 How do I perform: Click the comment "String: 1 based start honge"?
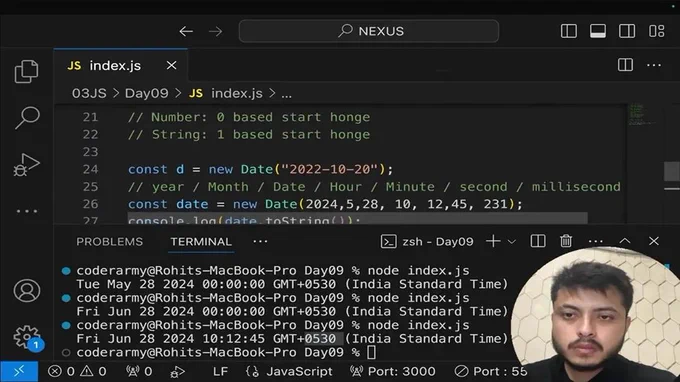tap(249, 134)
